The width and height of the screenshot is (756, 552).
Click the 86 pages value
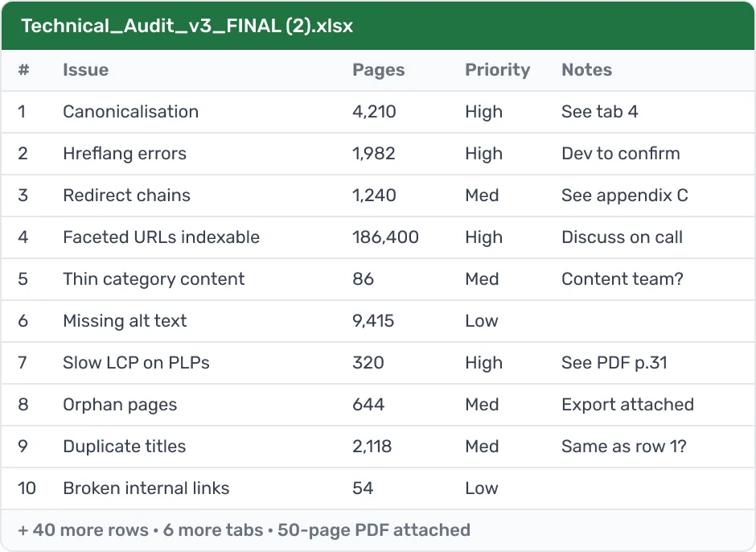(363, 279)
